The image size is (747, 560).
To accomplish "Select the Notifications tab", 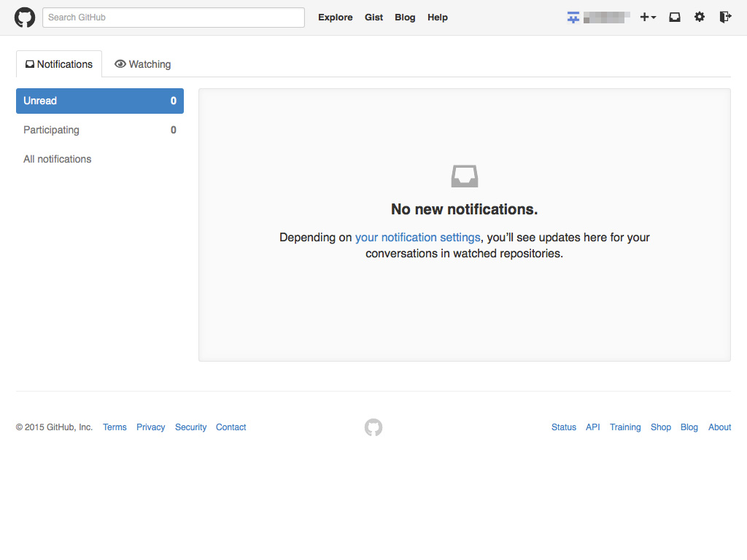I will point(59,64).
